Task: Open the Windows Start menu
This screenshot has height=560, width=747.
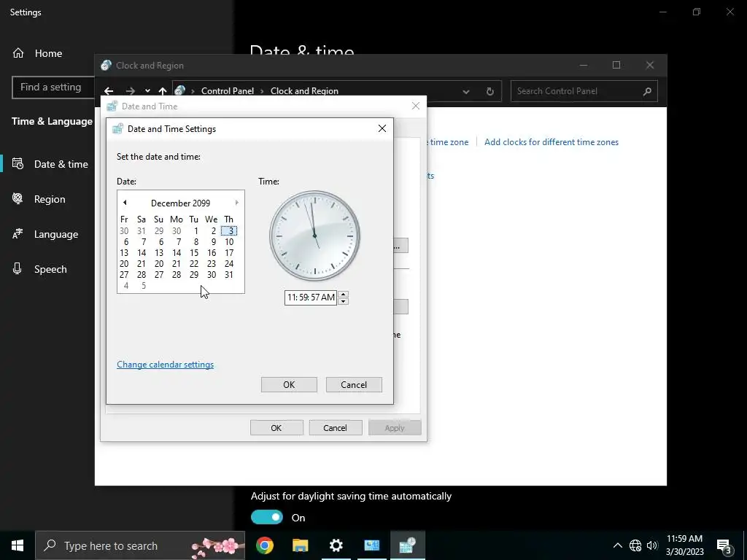Action: coord(18,545)
